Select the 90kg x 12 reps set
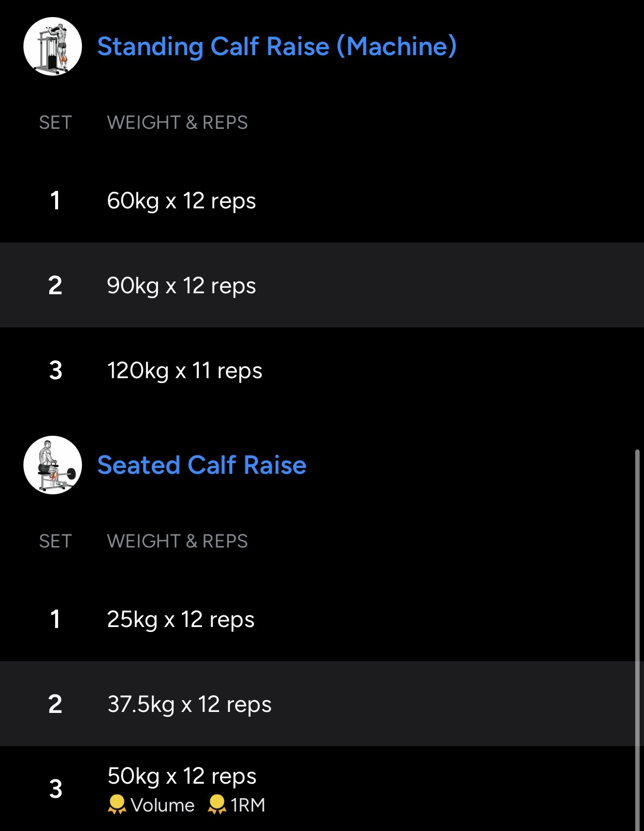 pyautogui.click(x=181, y=285)
